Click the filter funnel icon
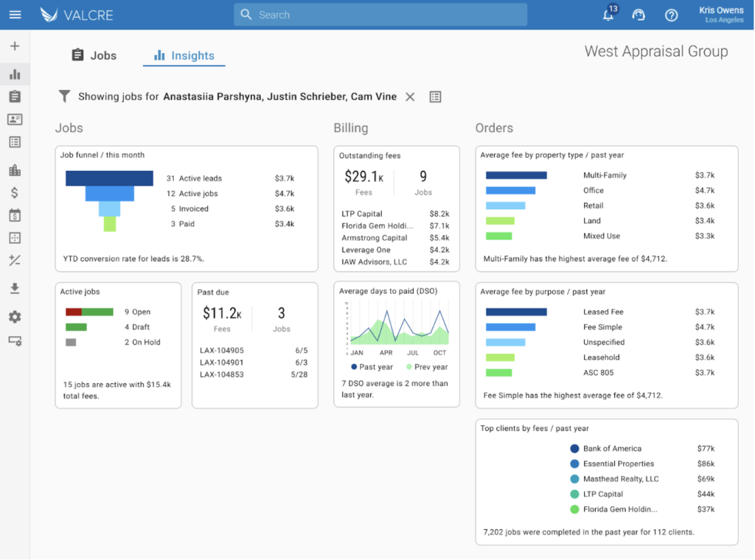 click(64, 97)
